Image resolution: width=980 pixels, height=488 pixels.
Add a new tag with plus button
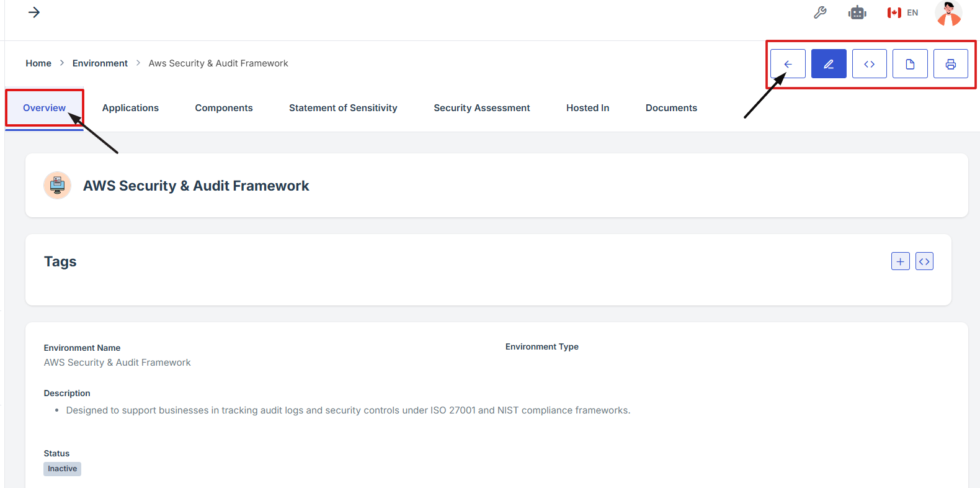(x=900, y=261)
